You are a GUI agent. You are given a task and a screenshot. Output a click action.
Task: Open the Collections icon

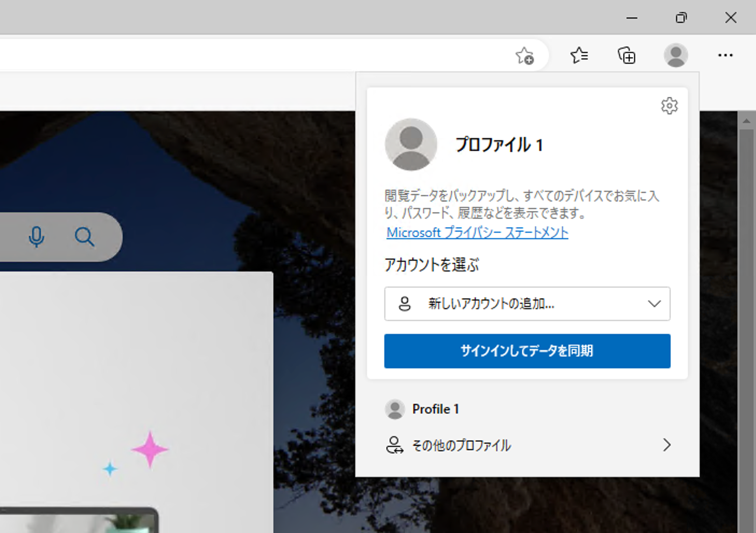pyautogui.click(x=627, y=55)
